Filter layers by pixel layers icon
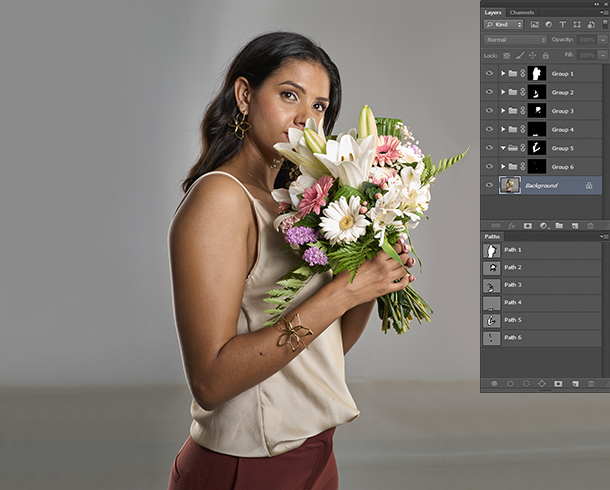 tap(535, 24)
